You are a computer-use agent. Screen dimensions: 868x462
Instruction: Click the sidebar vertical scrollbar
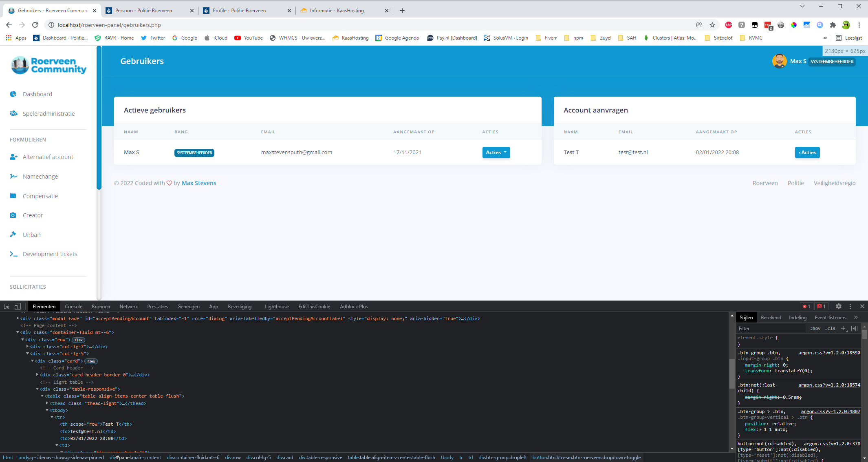point(99,118)
